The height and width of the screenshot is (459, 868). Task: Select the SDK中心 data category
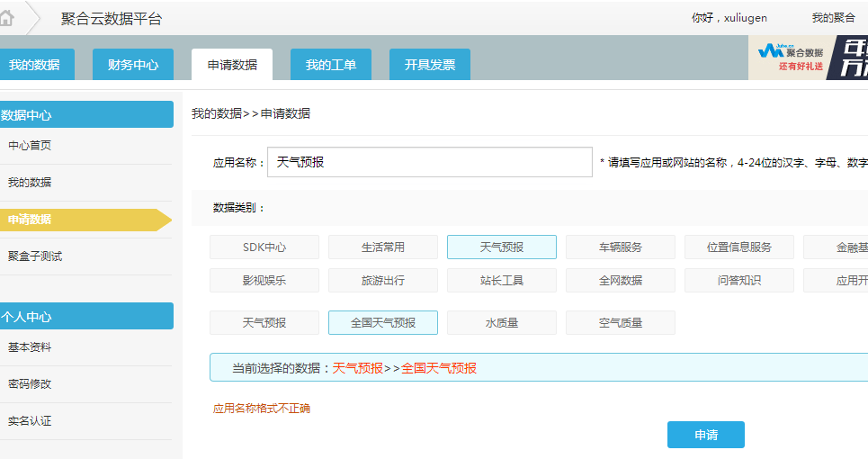point(264,247)
